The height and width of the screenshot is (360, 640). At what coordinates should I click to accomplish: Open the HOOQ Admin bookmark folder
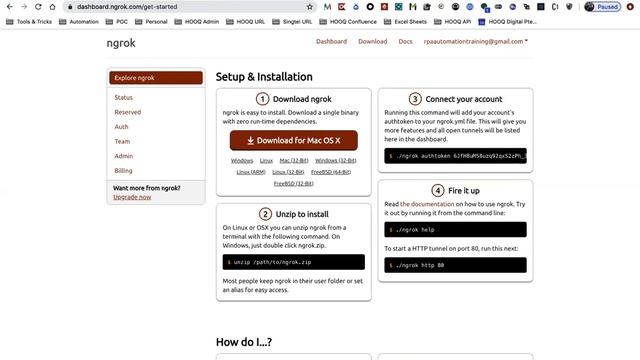197,22
